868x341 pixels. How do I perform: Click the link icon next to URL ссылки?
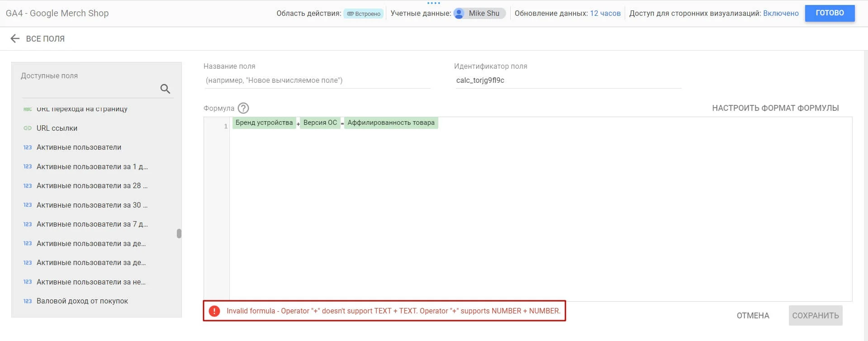click(x=28, y=128)
